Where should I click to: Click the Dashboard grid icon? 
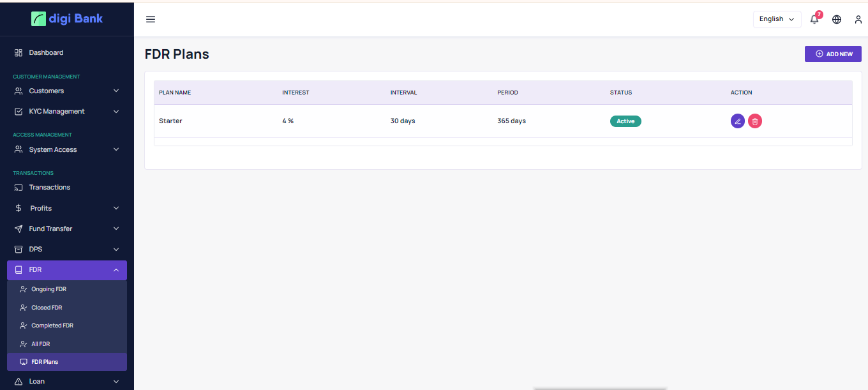pyautogui.click(x=19, y=52)
